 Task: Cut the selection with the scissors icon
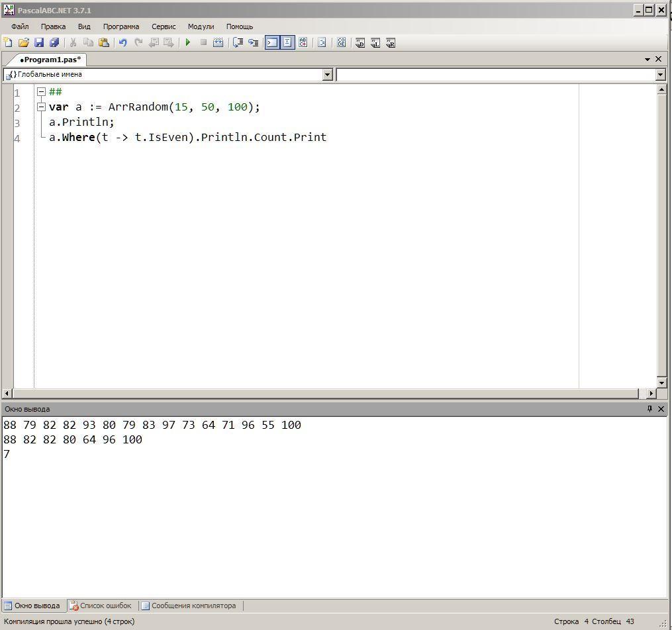pos(73,42)
